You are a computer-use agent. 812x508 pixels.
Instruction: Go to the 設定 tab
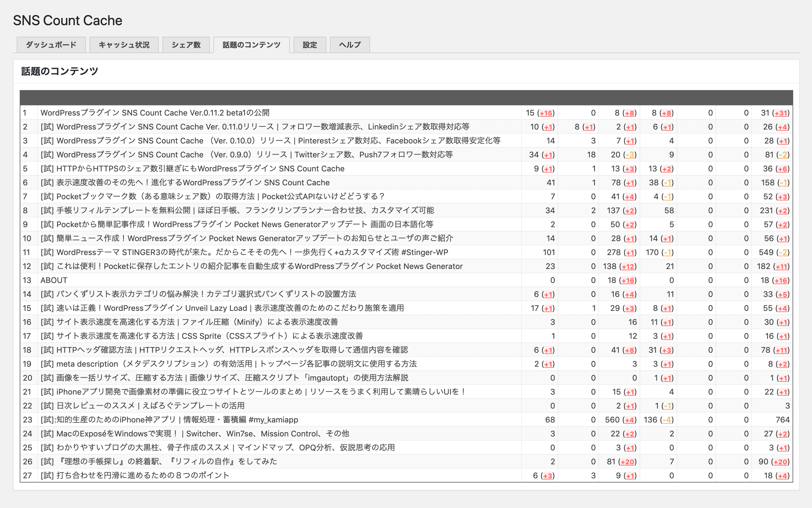coord(310,45)
